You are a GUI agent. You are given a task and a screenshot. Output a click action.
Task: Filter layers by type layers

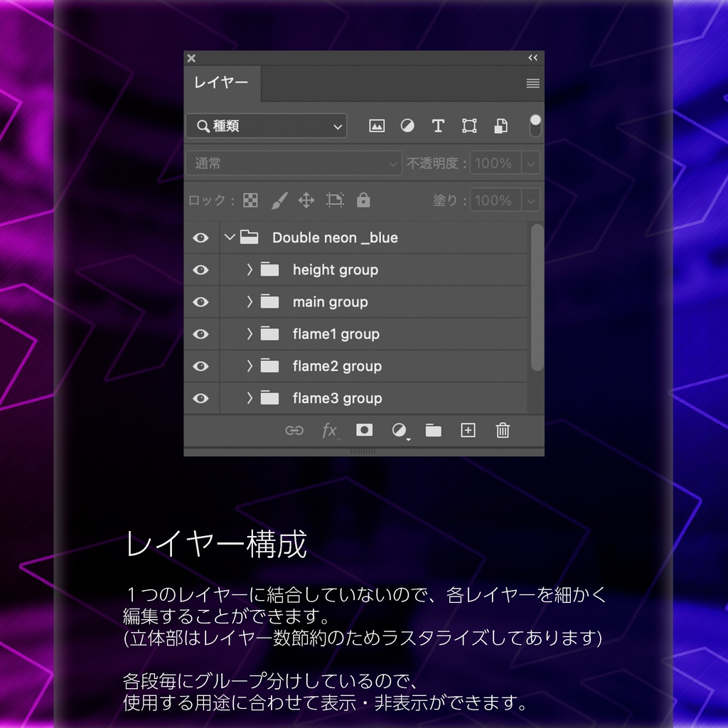coord(438,126)
